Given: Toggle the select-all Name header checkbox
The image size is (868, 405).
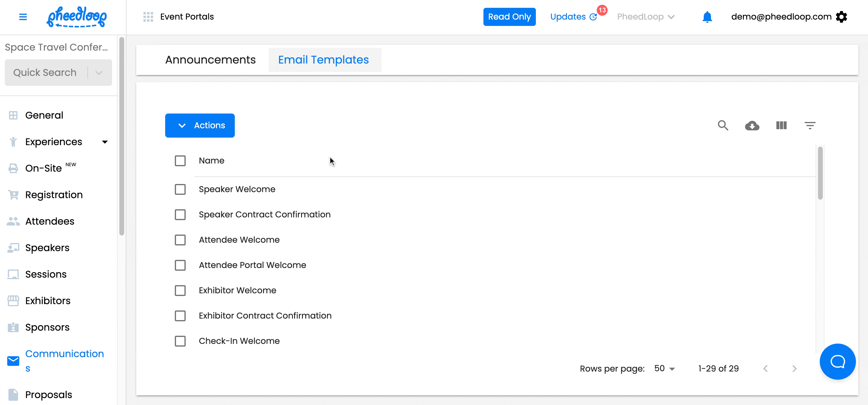Looking at the screenshot, I should (x=180, y=161).
